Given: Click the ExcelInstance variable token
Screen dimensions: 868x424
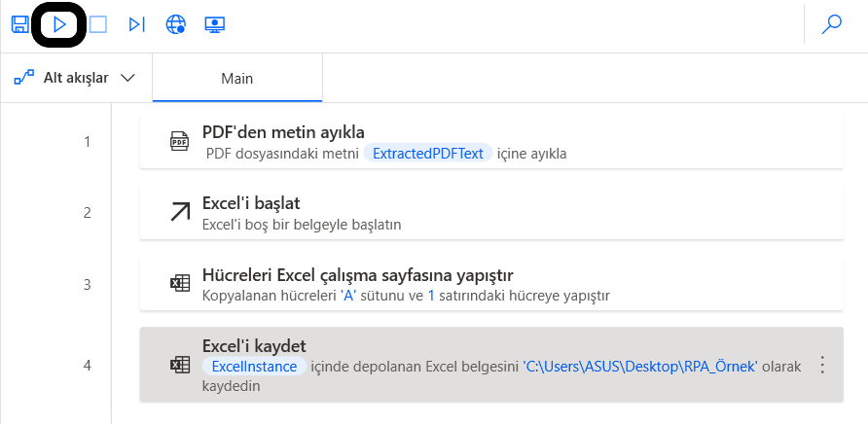Looking at the screenshot, I should tap(255, 367).
